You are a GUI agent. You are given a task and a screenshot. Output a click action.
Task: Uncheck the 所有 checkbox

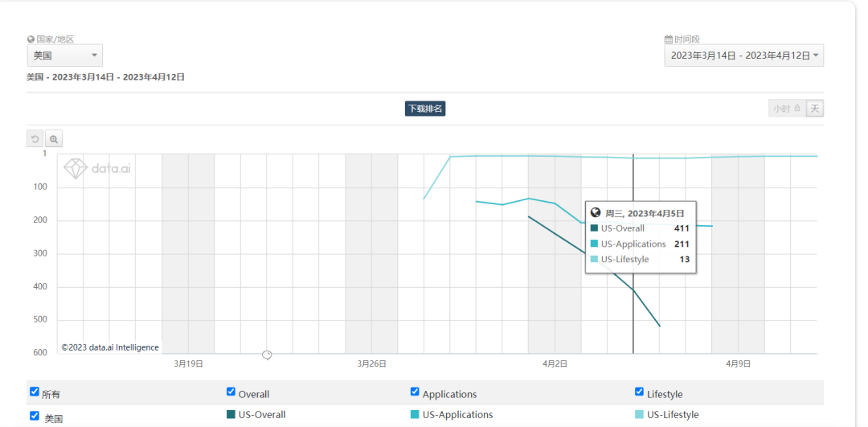[35, 392]
